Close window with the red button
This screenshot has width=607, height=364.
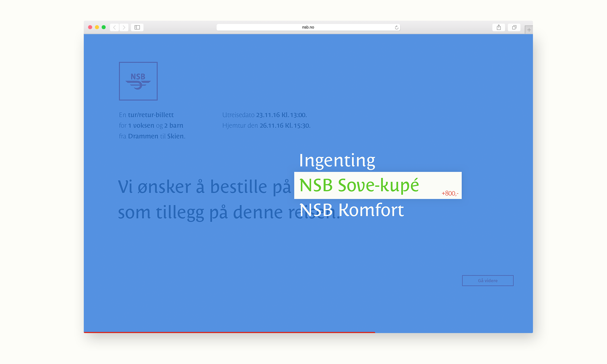90,27
